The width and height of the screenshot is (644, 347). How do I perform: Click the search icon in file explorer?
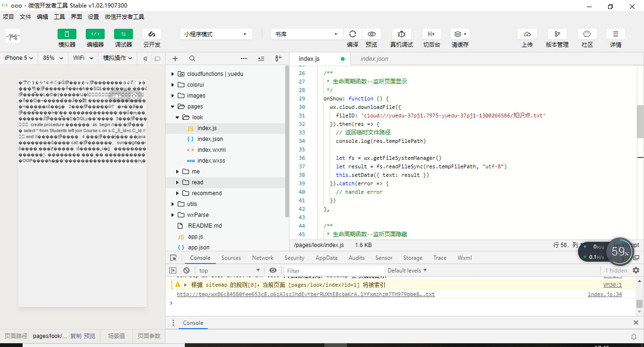pos(192,58)
